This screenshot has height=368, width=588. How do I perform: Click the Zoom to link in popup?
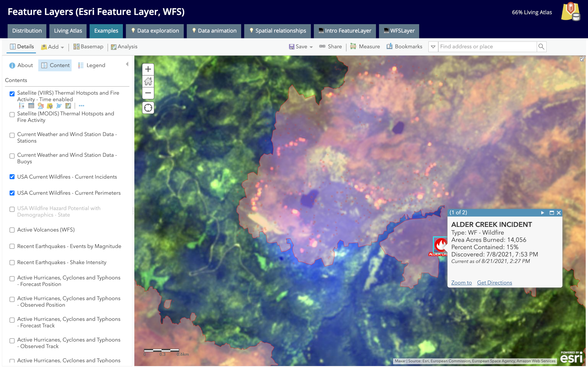(461, 283)
